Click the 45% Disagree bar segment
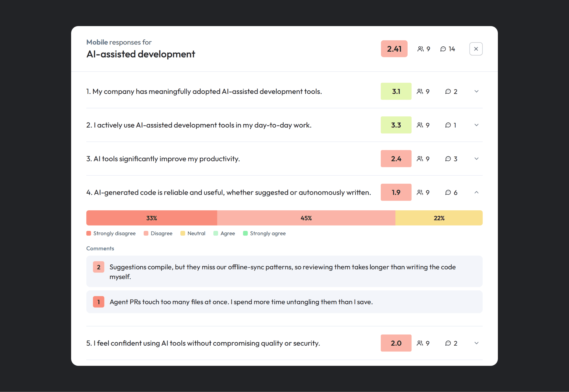 tap(306, 218)
